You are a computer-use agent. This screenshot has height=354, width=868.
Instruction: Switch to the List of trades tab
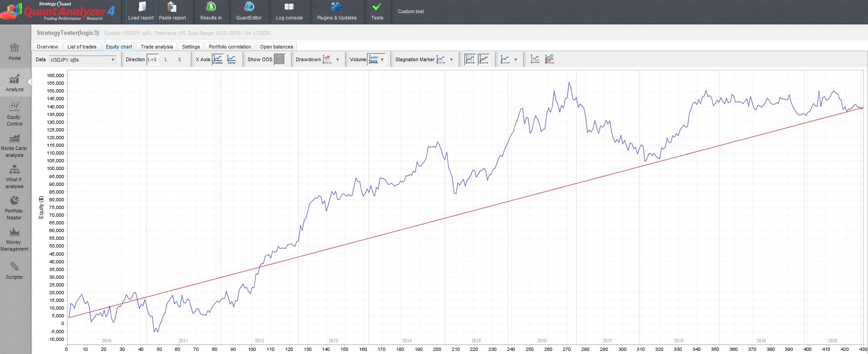pyautogui.click(x=82, y=47)
